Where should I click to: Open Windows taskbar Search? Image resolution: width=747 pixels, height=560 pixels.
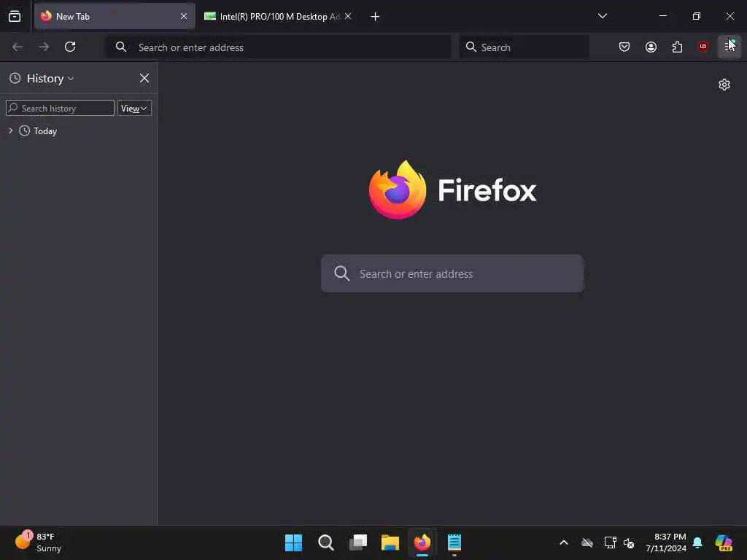326,542
